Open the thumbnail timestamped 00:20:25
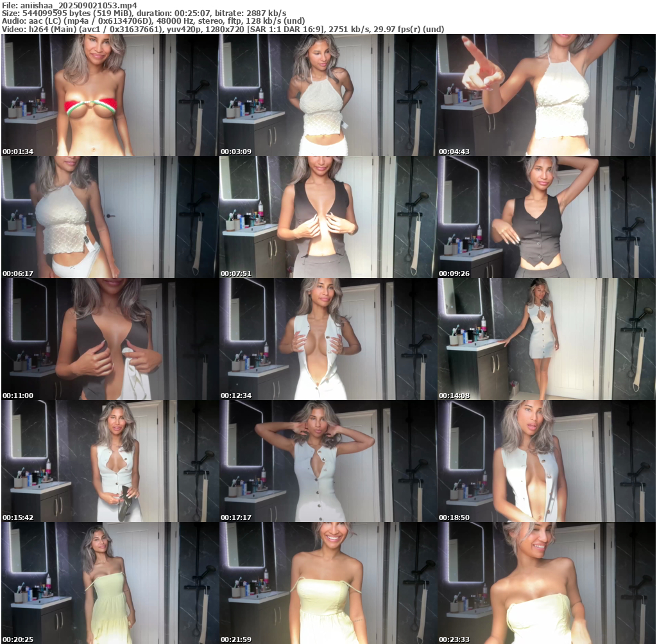657x644 pixels. [110, 583]
